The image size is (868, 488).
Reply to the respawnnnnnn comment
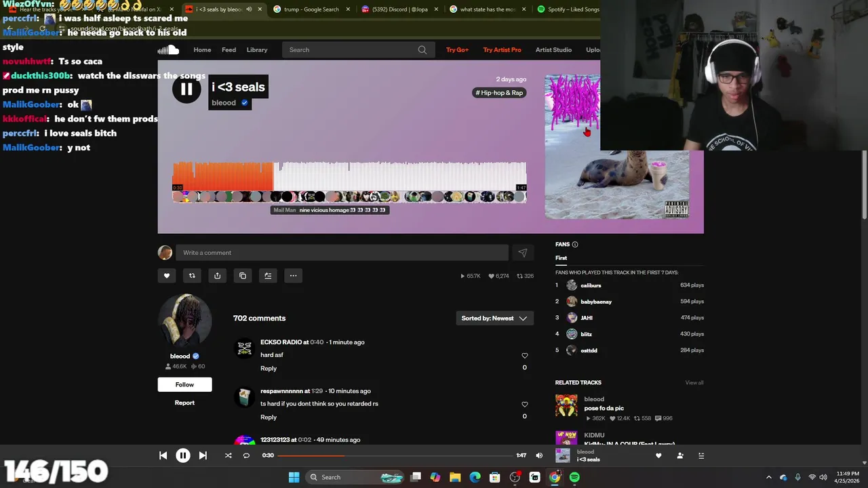269,418
